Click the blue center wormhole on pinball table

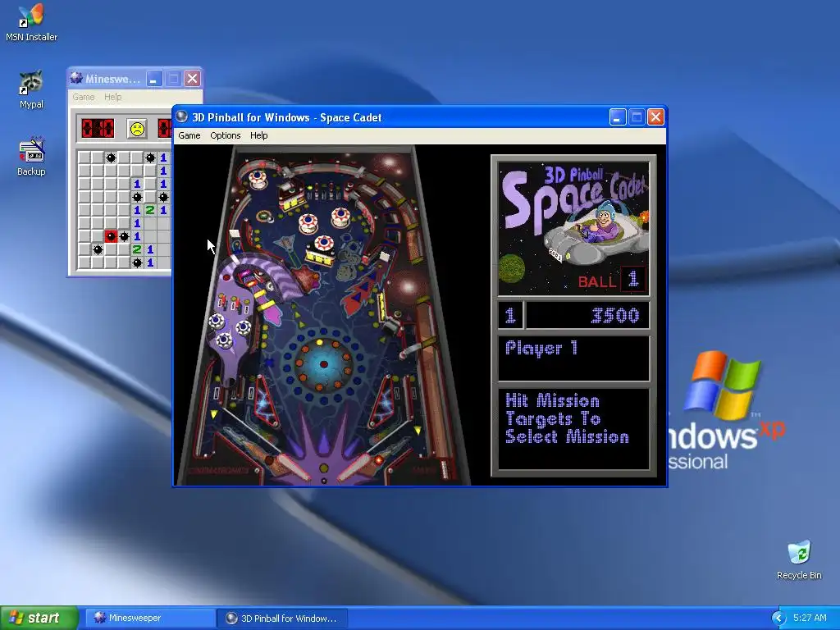pyautogui.click(x=323, y=364)
